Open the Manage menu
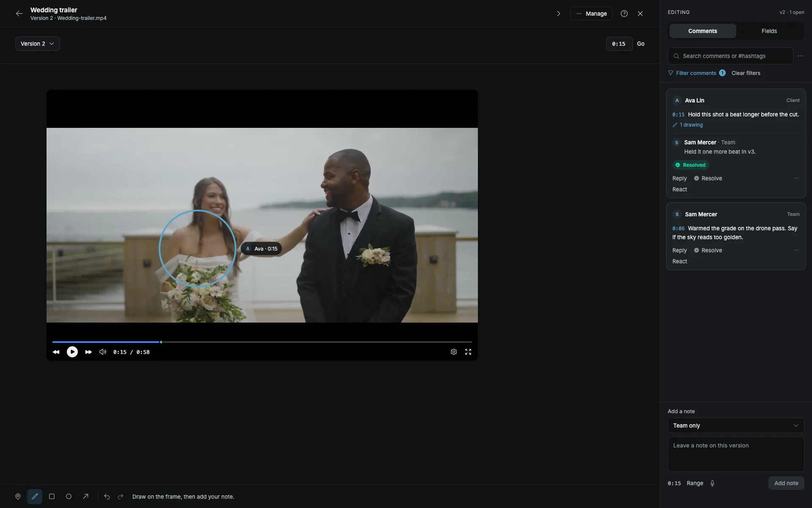Viewport: 812px width, 508px height. [x=591, y=14]
